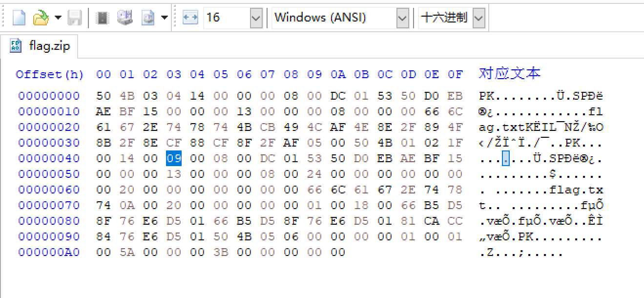Click the file icon on flag.zip tab
The width and height of the screenshot is (644, 298).
point(16,46)
